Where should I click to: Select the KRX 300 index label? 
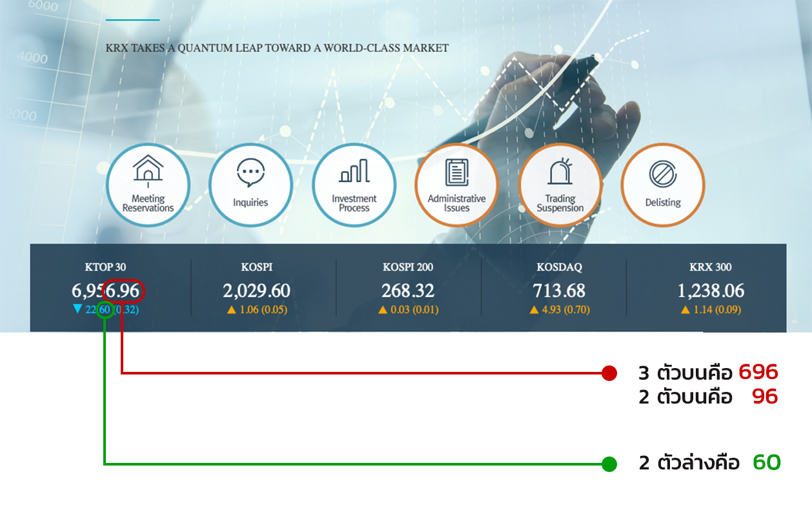coord(711,267)
